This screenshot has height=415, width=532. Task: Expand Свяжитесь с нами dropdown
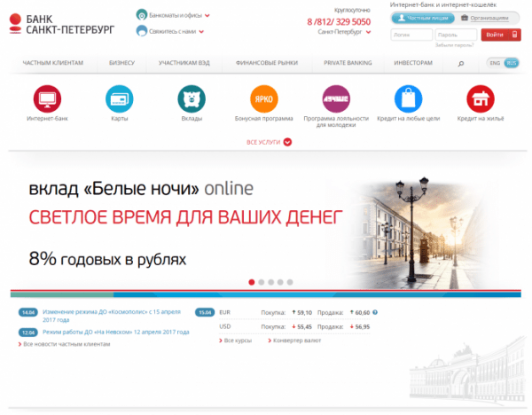[201, 32]
